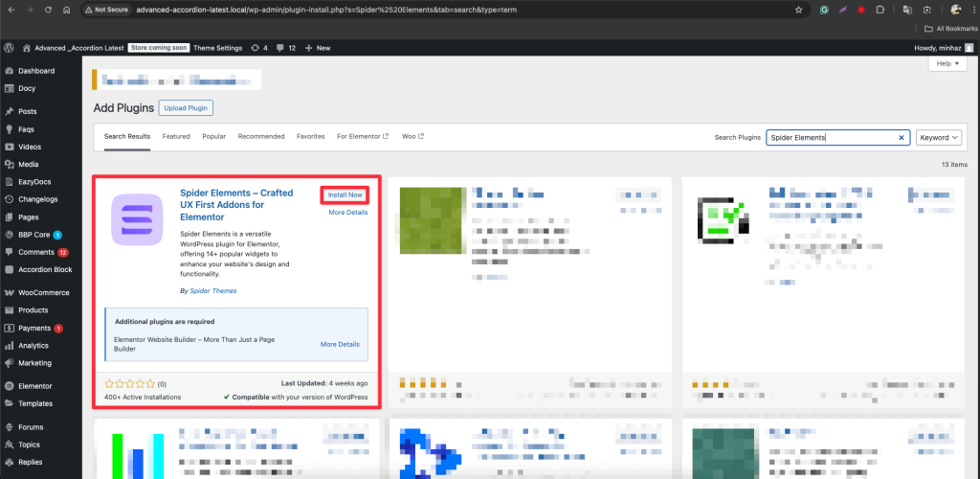
Task: Expand the Help dropdown tab
Action: pyautogui.click(x=947, y=63)
